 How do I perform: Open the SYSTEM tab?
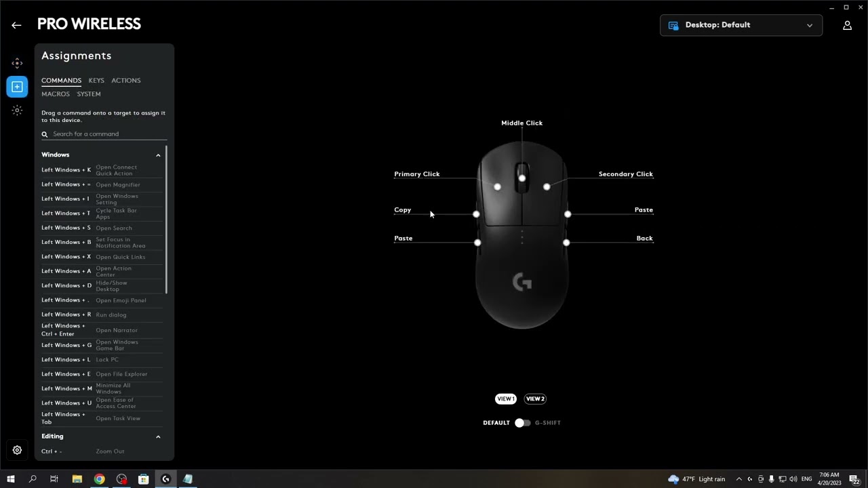[x=89, y=94]
